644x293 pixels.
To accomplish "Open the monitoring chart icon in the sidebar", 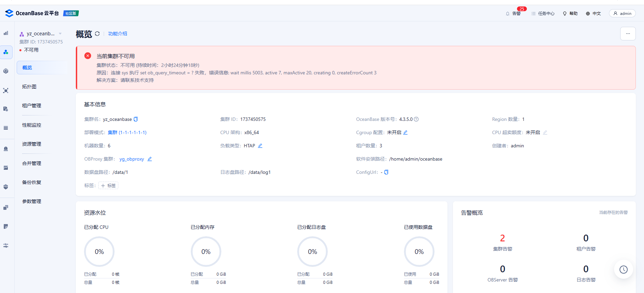I will [x=6, y=168].
